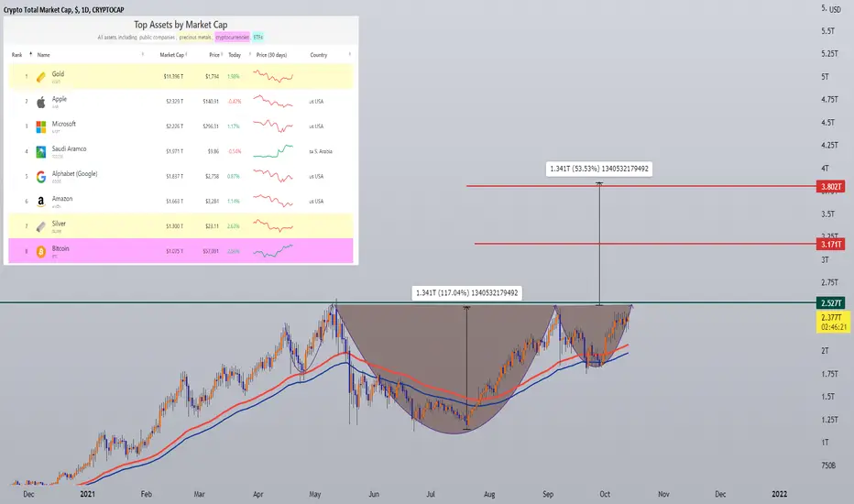The width and height of the screenshot is (854, 504).
Task: Click Saudi Aramco's '$9.86' price value
Action: (x=213, y=151)
